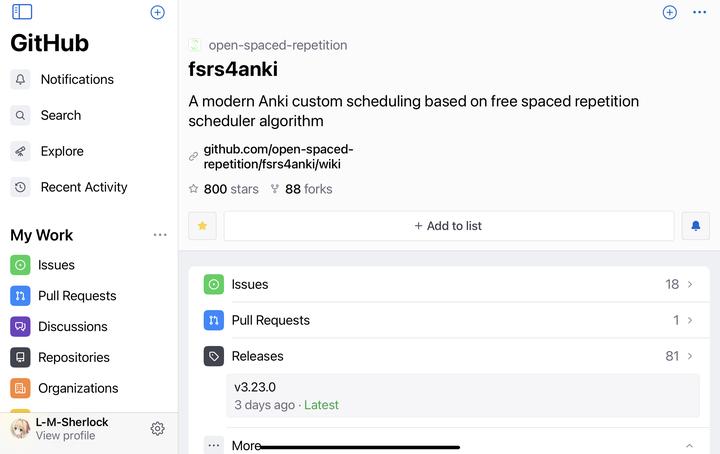
Task: Select Issues under My Work
Action: point(56,265)
